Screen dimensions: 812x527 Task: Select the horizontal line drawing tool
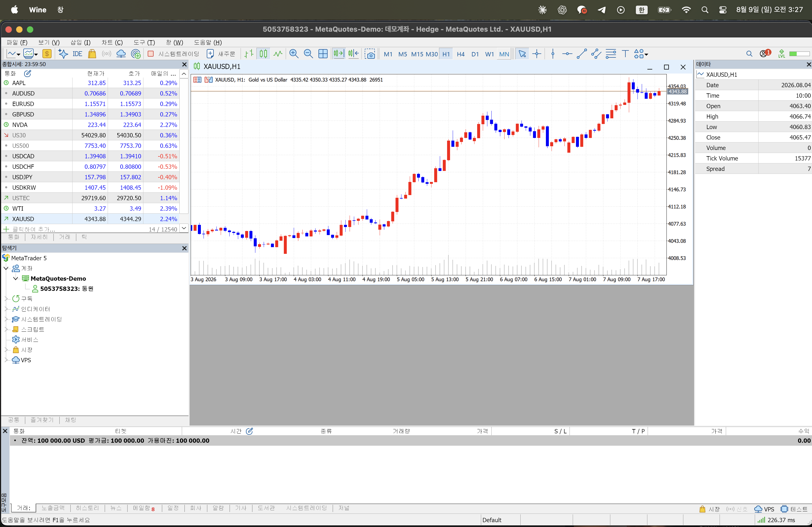567,53
